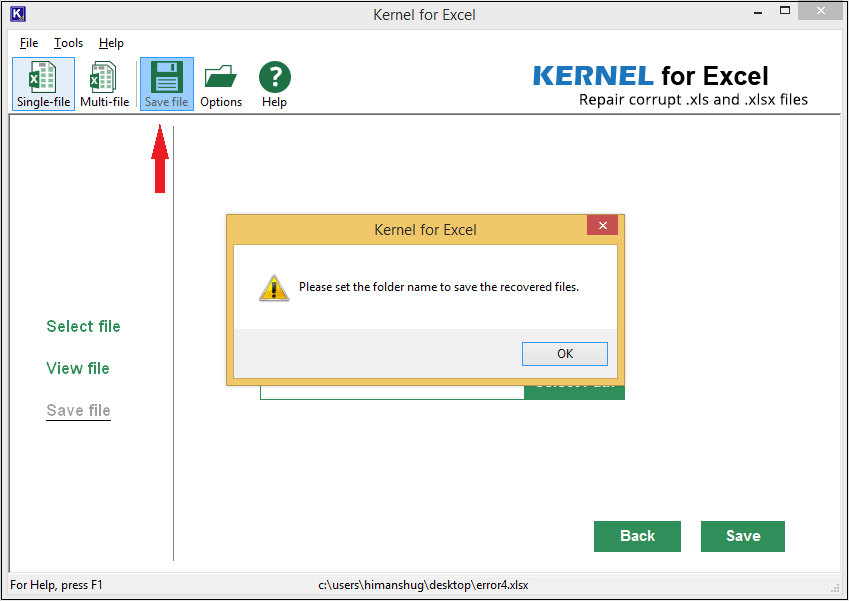The image size is (849, 601).
Task: Click 'For Help, press F1' status text
Action: pos(56,585)
